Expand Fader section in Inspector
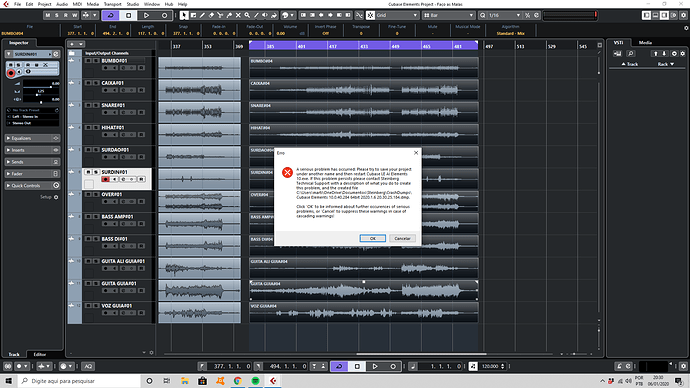 [x=32, y=174]
